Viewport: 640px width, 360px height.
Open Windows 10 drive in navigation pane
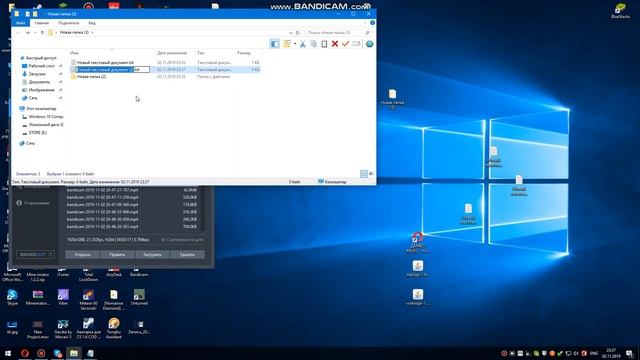click(46, 117)
